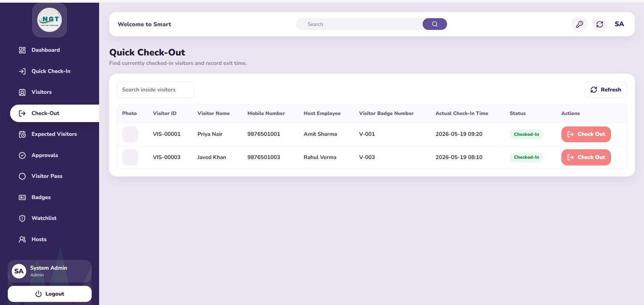This screenshot has width=644, height=305.
Task: Click the Visitors ID card icon
Action: point(22,92)
